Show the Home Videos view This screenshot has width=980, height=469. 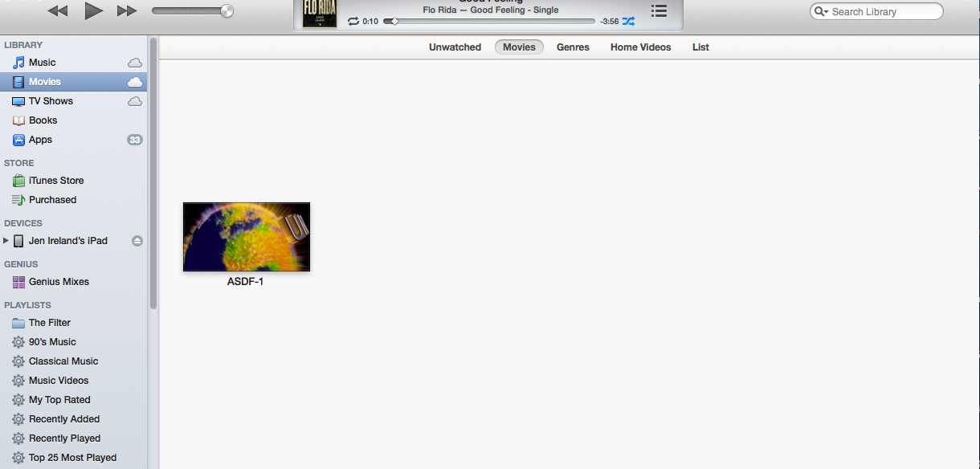[640, 47]
